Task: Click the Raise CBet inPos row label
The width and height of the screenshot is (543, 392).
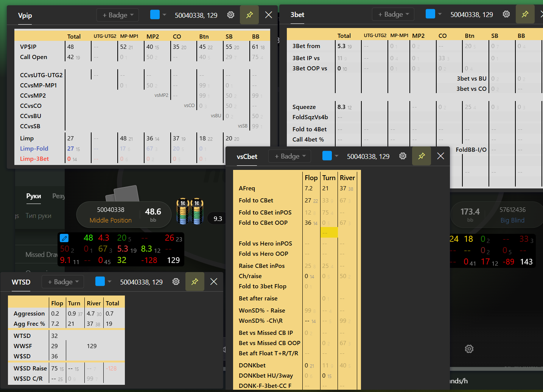Action: click(261, 266)
